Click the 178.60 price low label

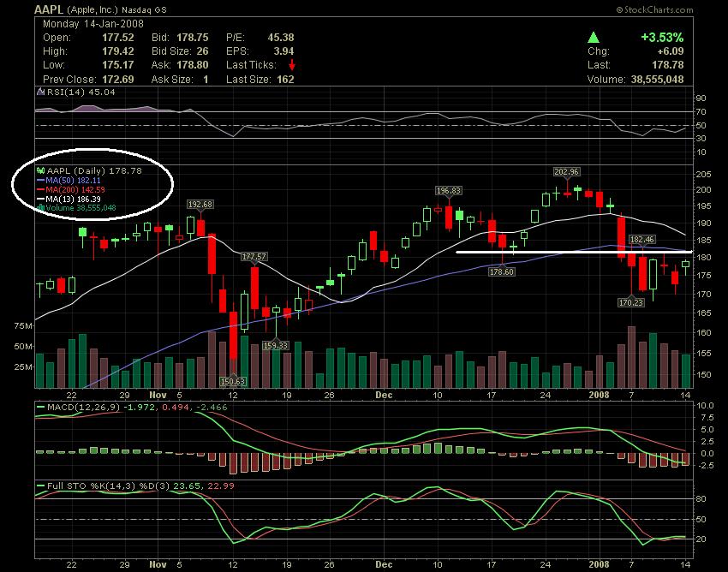501,272
